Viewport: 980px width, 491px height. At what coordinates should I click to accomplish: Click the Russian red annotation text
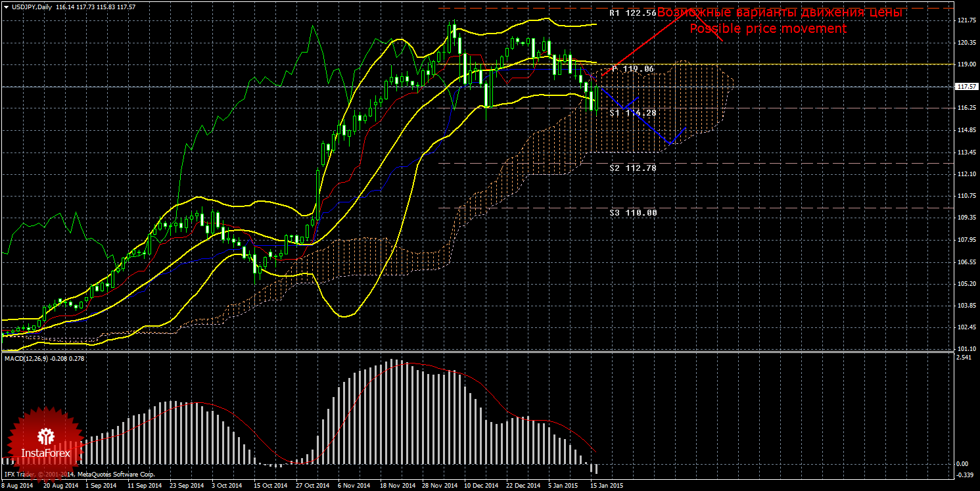[780, 12]
